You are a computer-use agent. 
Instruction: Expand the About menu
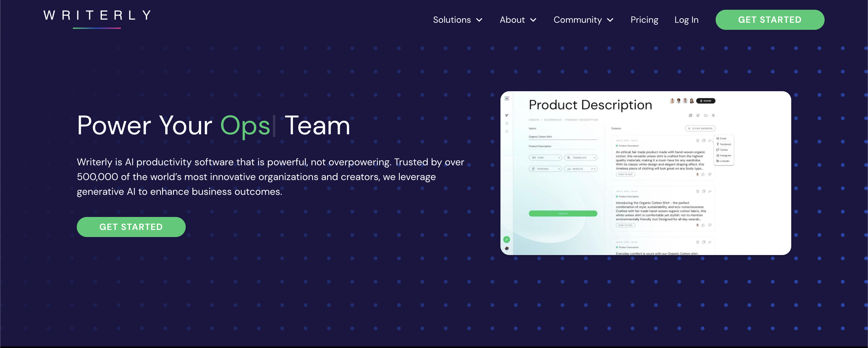(x=518, y=20)
